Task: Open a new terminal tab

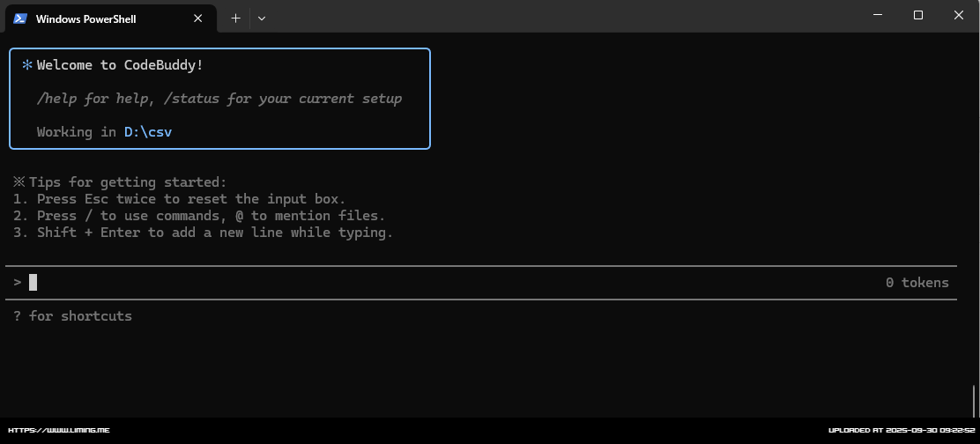Action: click(x=235, y=18)
